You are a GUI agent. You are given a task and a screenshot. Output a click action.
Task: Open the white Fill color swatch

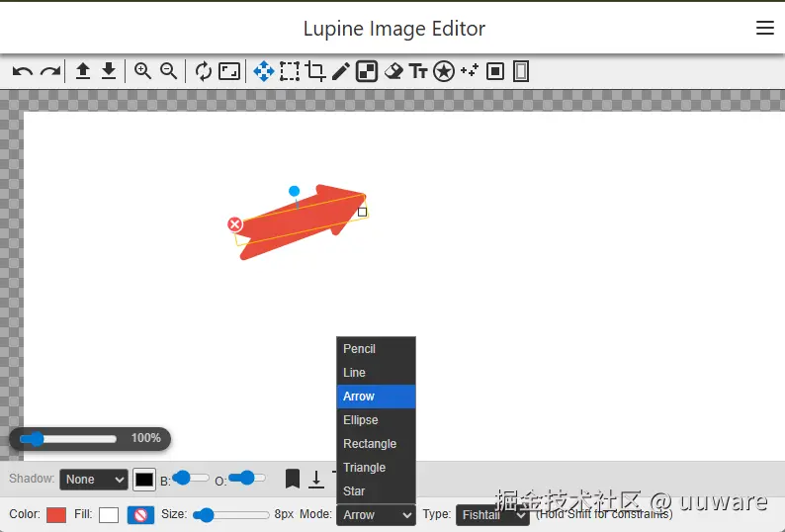109,515
